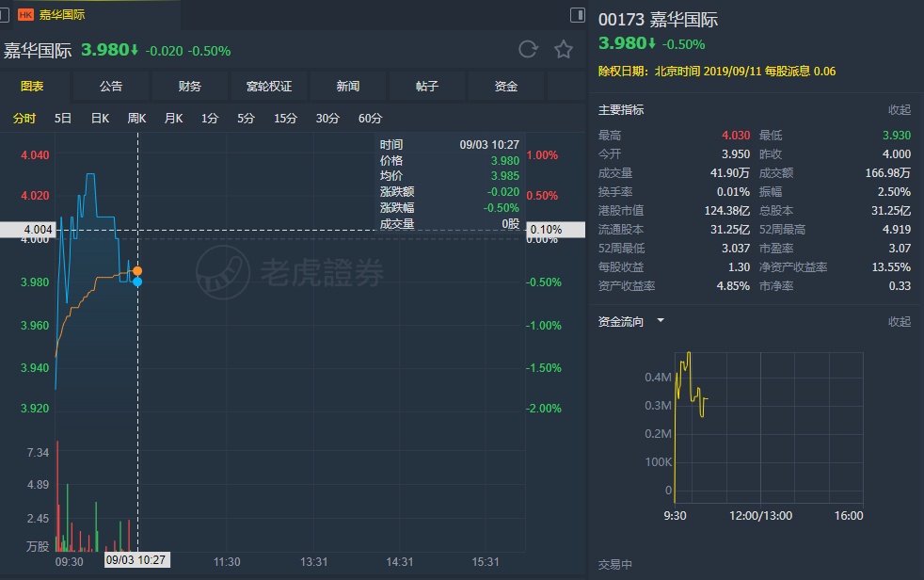This screenshot has height=580, width=924.
Task: Click the blue current price marker on the chart
Action: 137,282
